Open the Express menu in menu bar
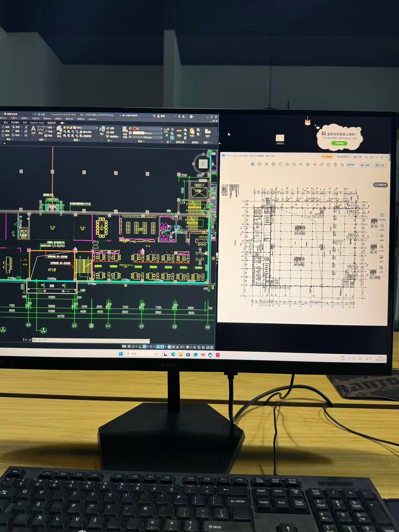Screen dimensions: 399x532 [x=92, y=119]
